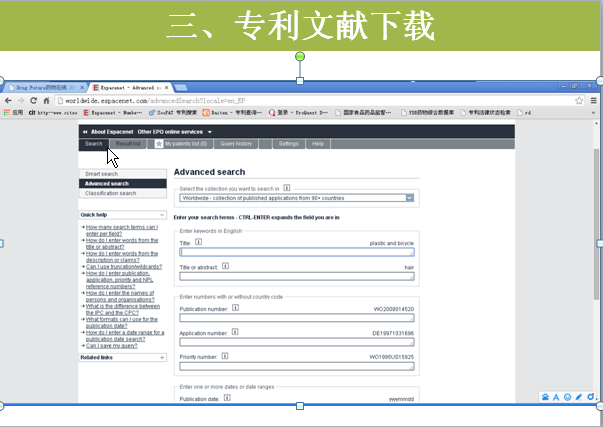Open the Help tab
Image resolution: width=603 pixels, height=427 pixels.
point(318,144)
